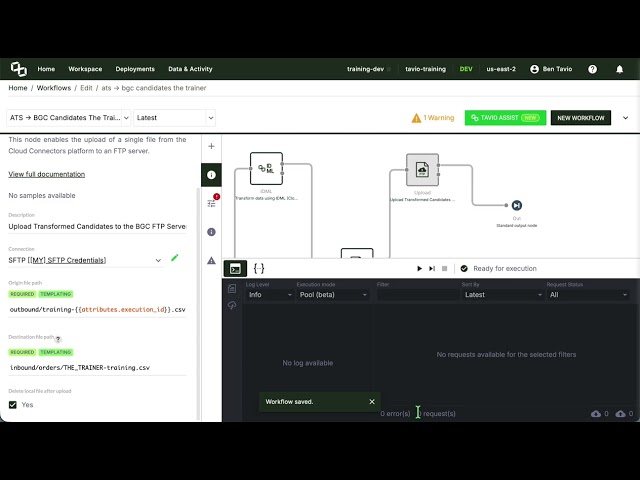The image size is (640, 480).
Task: Click the cloud upload icon in console sidebar
Action: coord(232,305)
